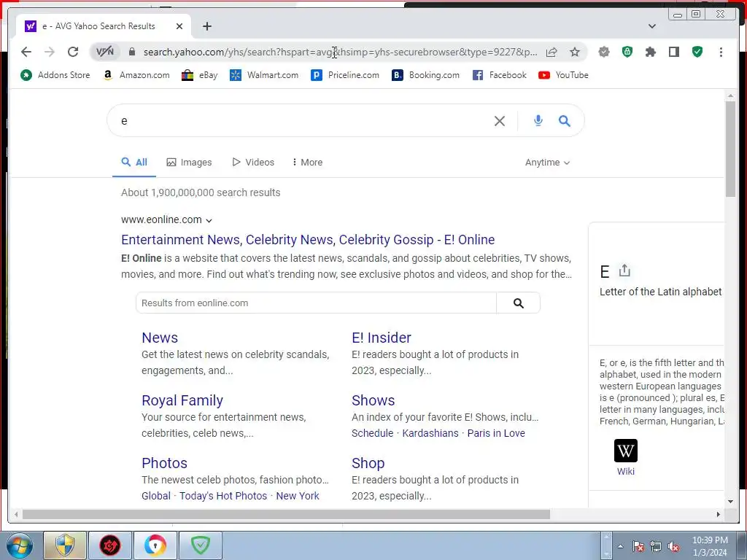Viewport: 747px width, 560px height.
Task: Open Addons Store bookmark
Action: [x=55, y=75]
